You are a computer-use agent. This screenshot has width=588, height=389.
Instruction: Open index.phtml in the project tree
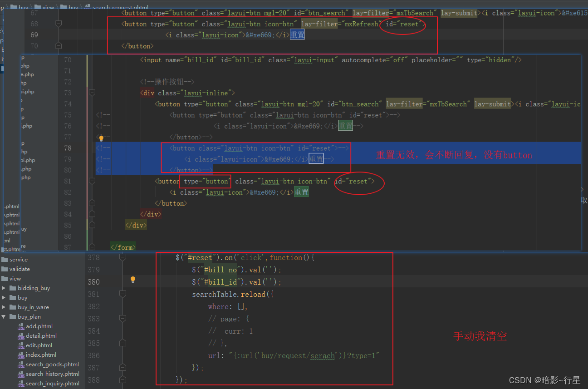(x=41, y=355)
